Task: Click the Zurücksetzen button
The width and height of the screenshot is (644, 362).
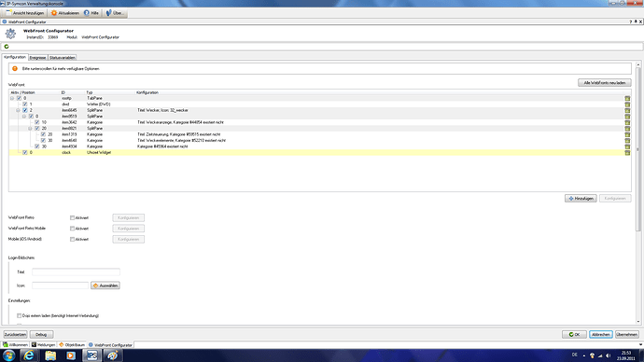Action: pos(15,335)
